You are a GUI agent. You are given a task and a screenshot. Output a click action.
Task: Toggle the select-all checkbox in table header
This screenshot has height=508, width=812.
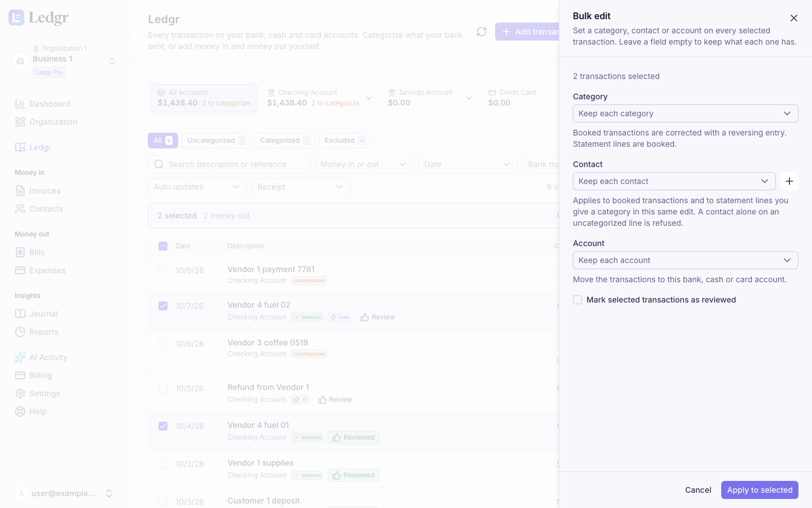[163, 246]
